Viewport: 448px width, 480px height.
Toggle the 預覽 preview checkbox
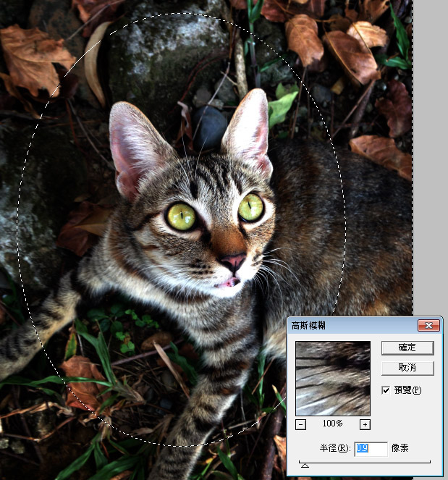click(386, 390)
